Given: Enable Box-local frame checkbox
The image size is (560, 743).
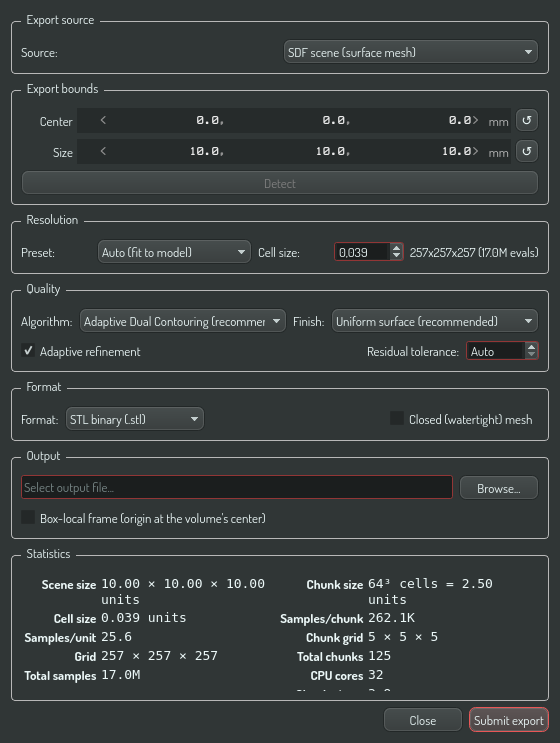Looking at the screenshot, I should pos(28,517).
